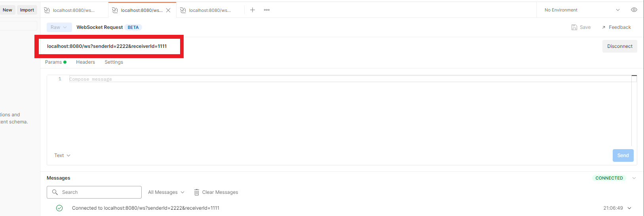Open the Feedback link
Image resolution: width=644 pixels, height=216 pixels.
616,27
